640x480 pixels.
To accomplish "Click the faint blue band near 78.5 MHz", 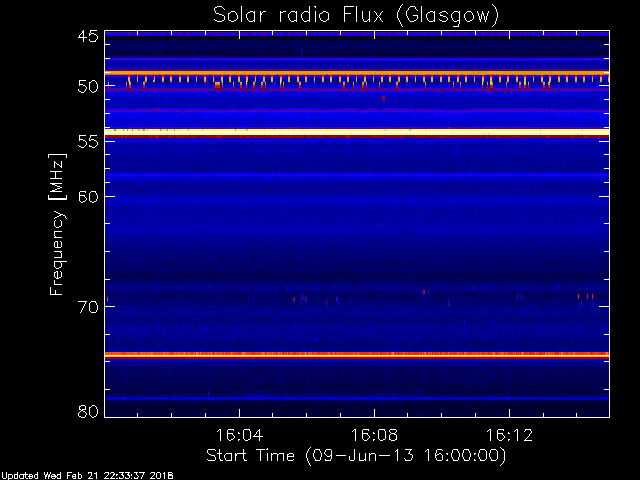I will pos(357,398).
